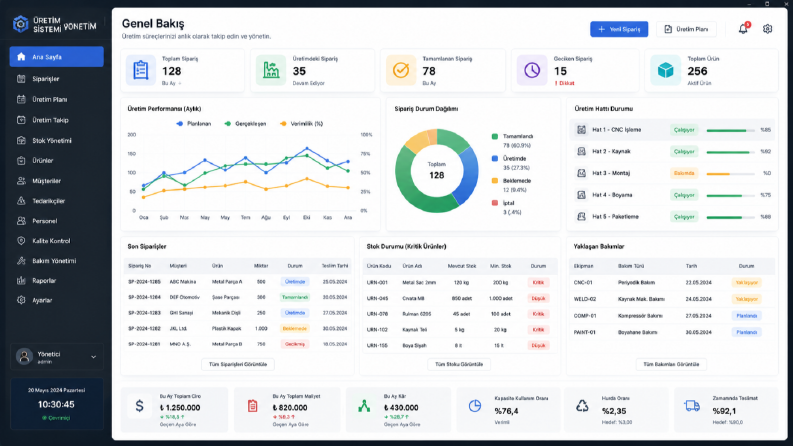Viewport: 793px width, 446px height.
Task: Go to Üretim Takip page
Action: tap(57, 120)
